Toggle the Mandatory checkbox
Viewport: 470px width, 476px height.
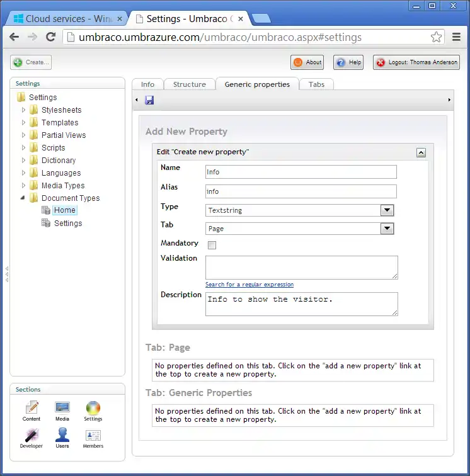(x=212, y=245)
